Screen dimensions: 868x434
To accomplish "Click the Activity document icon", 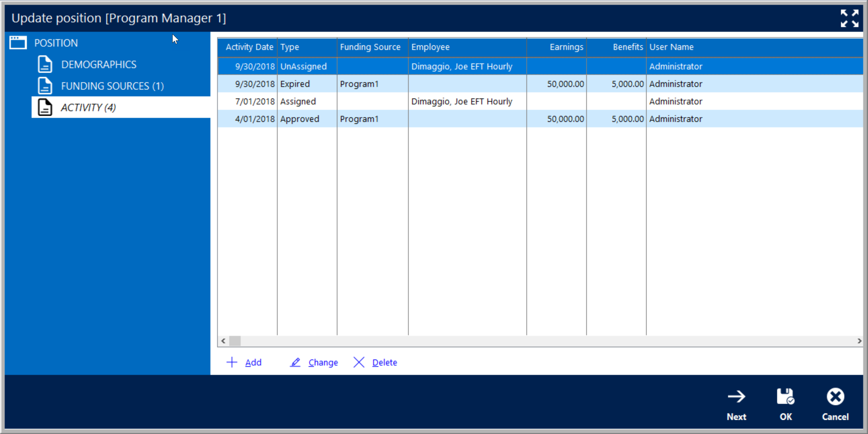I will [45, 108].
